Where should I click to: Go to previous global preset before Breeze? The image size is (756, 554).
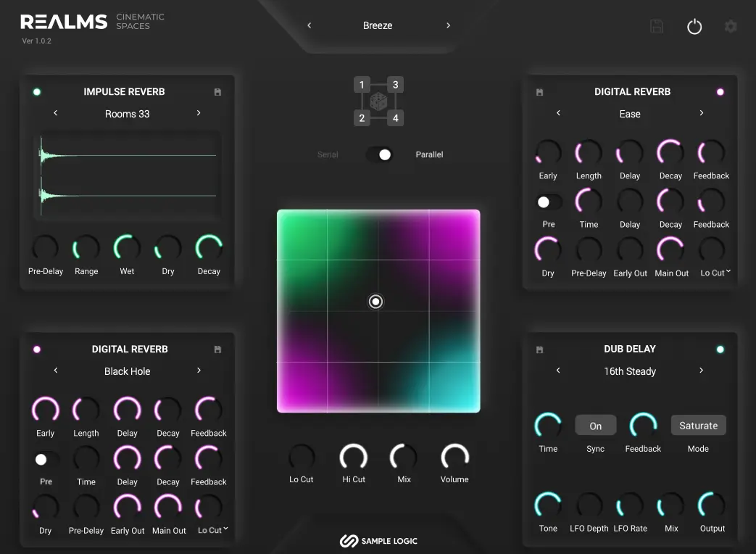pos(310,25)
